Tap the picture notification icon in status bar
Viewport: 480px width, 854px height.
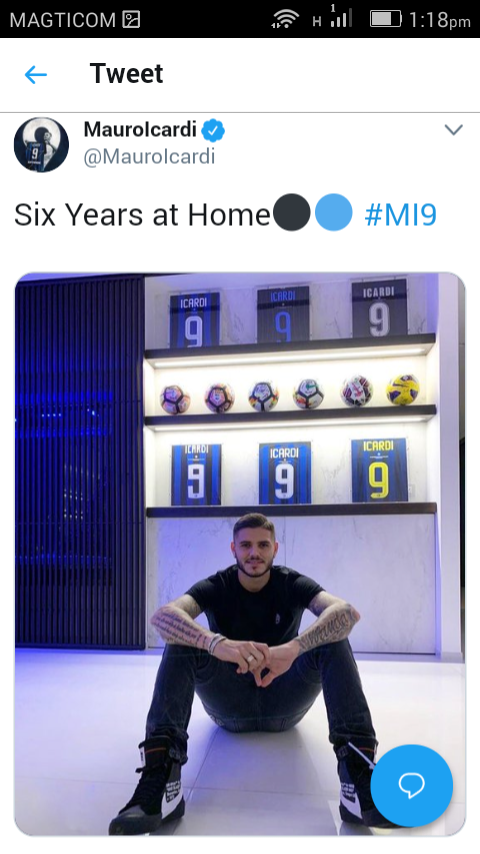pos(131,20)
